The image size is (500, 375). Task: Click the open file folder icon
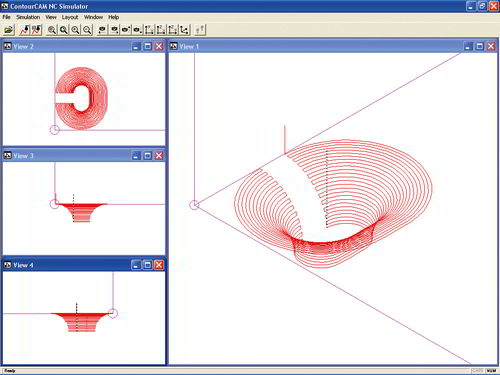pyautogui.click(x=9, y=30)
